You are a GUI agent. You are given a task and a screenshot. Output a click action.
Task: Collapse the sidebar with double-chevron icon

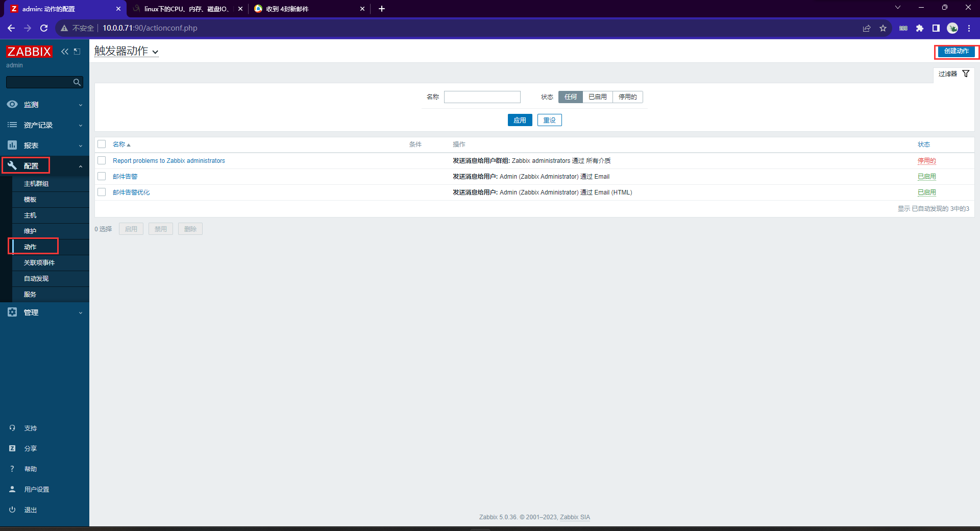[x=65, y=52]
